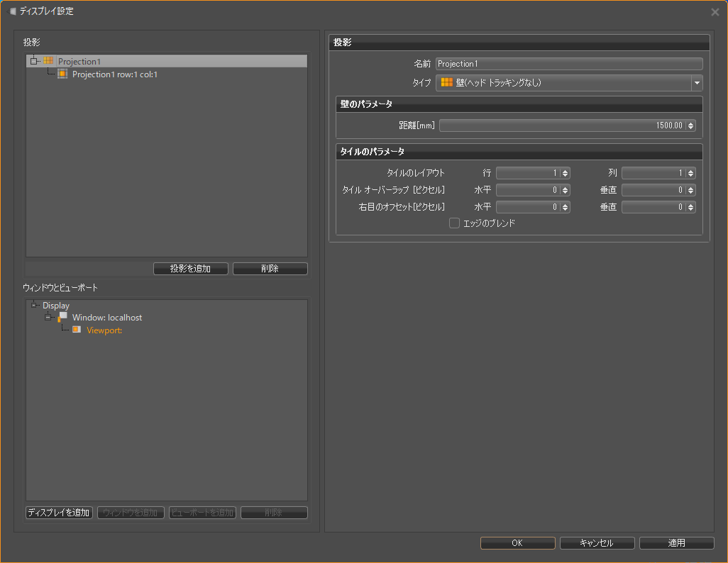Click the wall type icon in タイプ dropdown
Screen dimensions: 728x563
tap(446, 83)
